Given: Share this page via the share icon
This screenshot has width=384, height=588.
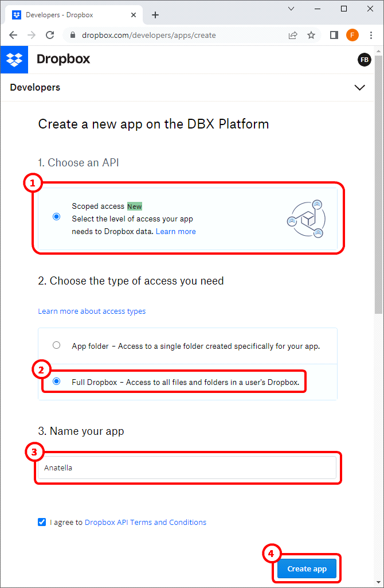Looking at the screenshot, I should coord(293,35).
